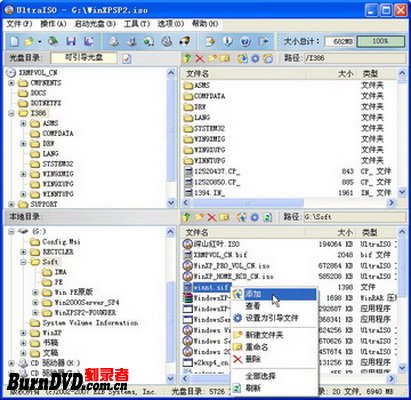Click the New image toolbar icon
Screen dimensions: 411x400
pos(15,41)
